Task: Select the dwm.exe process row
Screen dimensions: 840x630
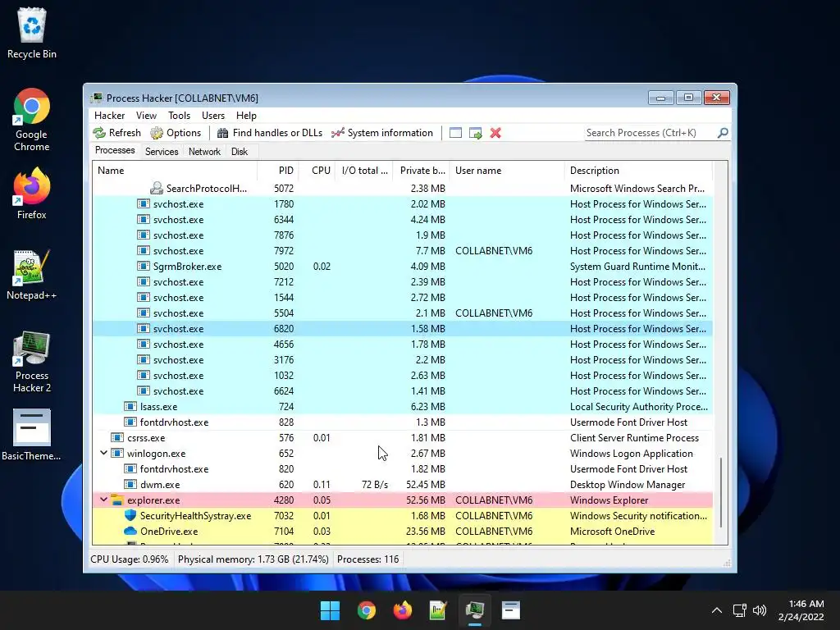Action: tap(402, 484)
